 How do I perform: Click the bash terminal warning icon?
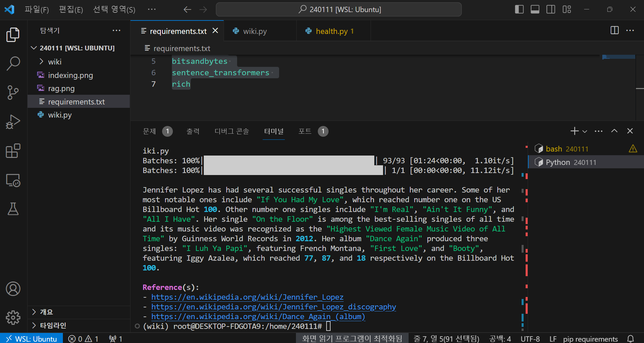click(633, 149)
